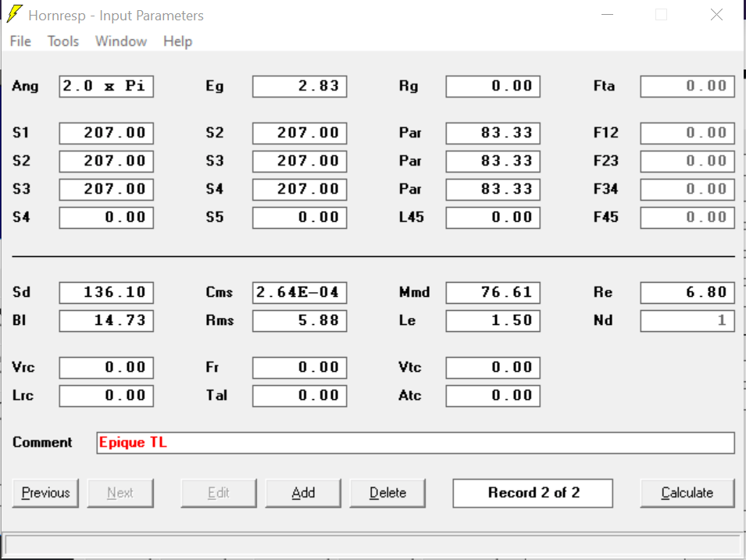Click the Edit button
Viewport: 746px width, 560px height.
219,493
